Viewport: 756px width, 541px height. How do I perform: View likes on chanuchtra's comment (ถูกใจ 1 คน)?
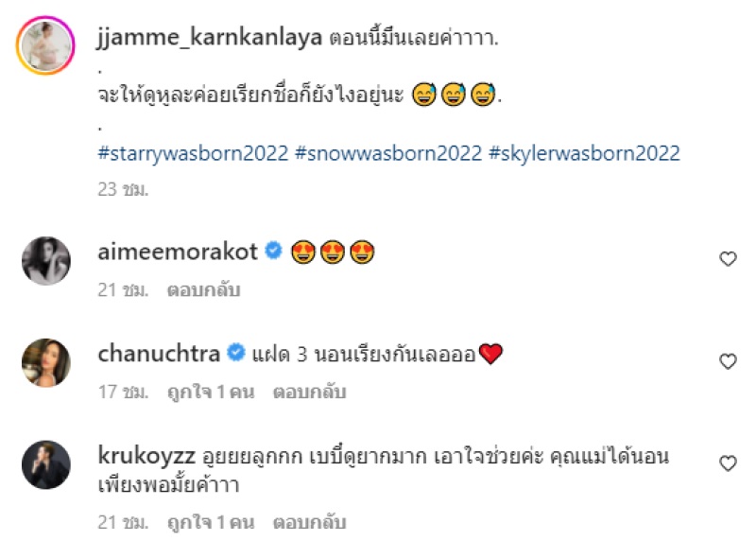point(211,392)
